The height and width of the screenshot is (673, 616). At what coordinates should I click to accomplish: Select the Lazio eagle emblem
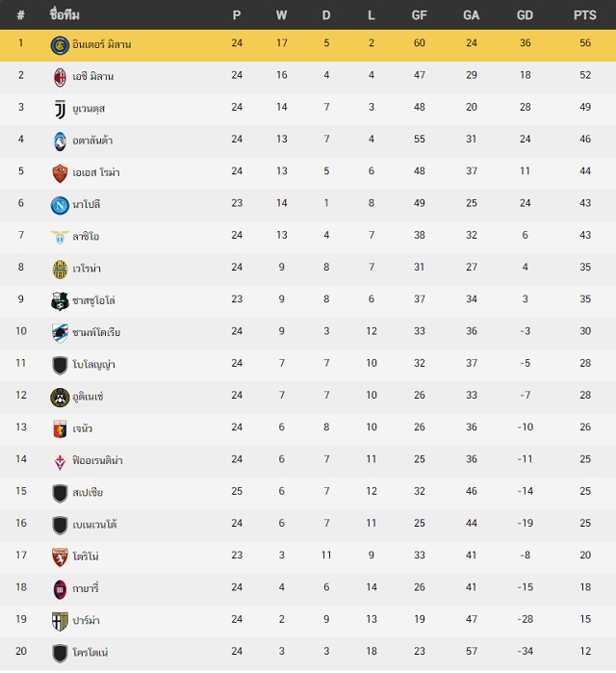point(60,237)
